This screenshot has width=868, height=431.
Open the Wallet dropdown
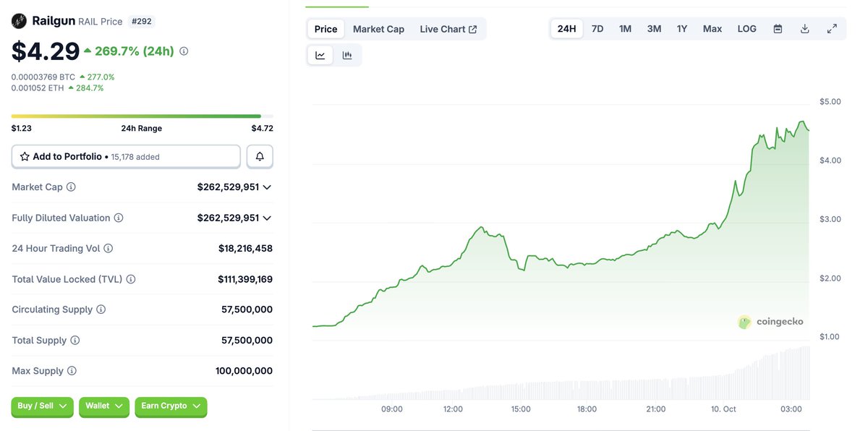(x=104, y=406)
